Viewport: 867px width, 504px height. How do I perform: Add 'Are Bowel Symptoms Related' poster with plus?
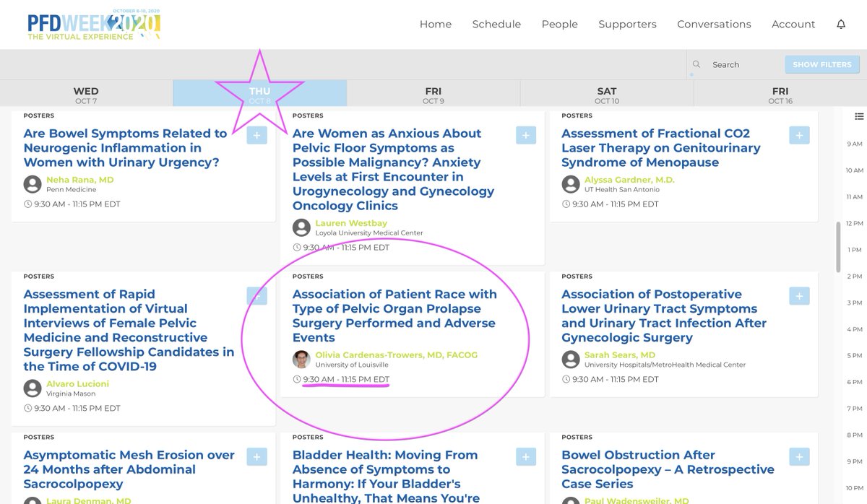(x=256, y=135)
